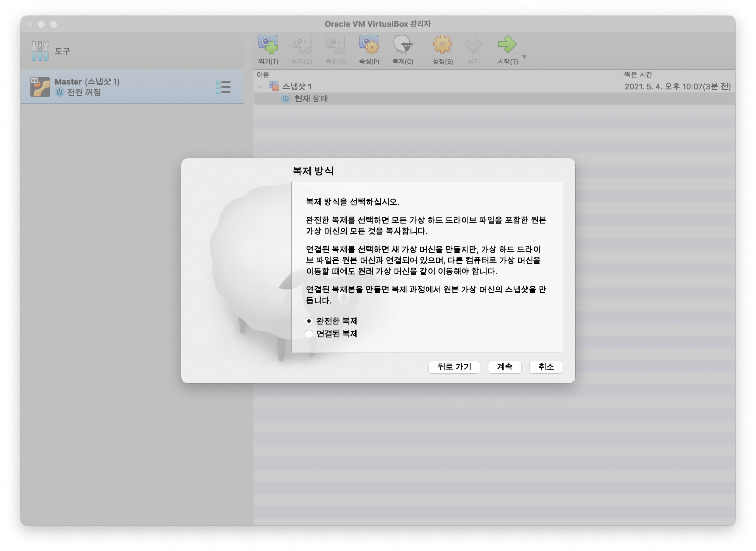
Task: Click the Clone (복제(C)) sheep icon
Action: 403,45
